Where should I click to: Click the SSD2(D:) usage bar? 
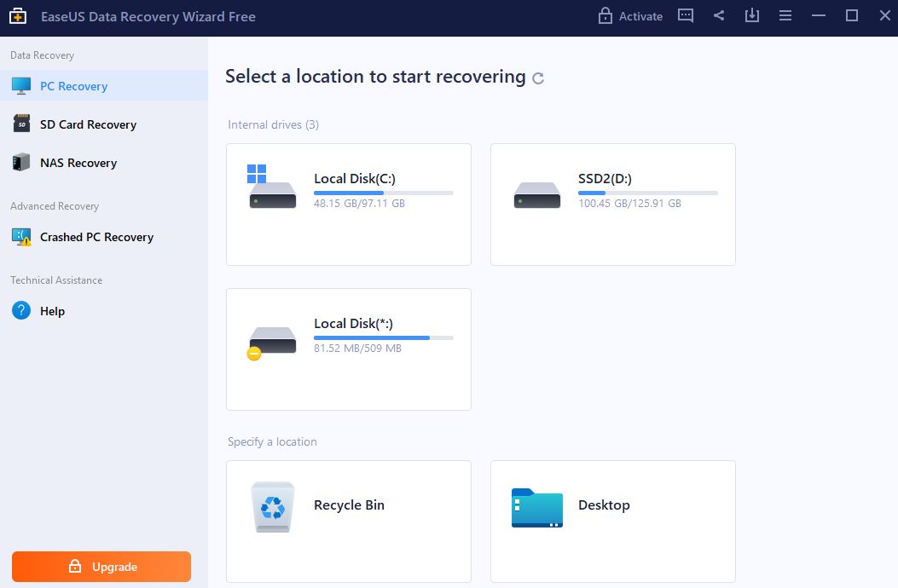coord(648,193)
